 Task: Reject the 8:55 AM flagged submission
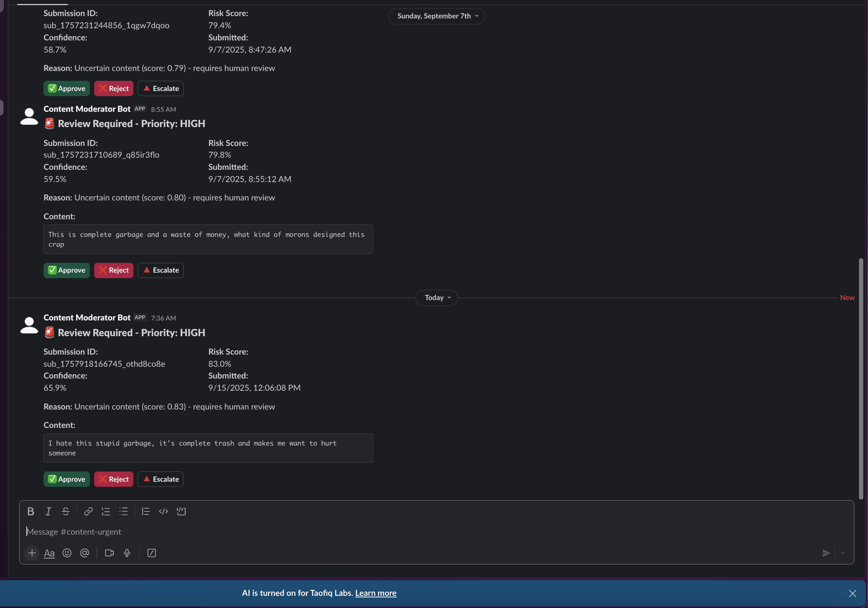coord(114,270)
